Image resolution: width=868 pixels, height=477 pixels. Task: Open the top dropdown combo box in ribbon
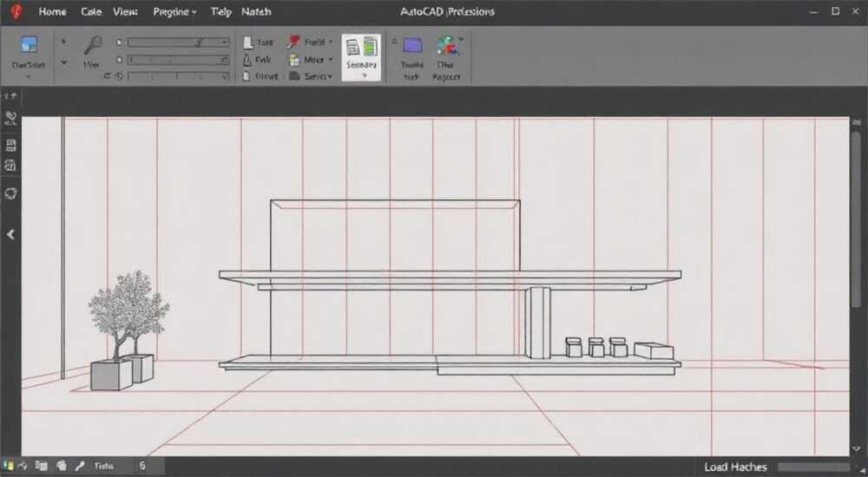[x=178, y=42]
